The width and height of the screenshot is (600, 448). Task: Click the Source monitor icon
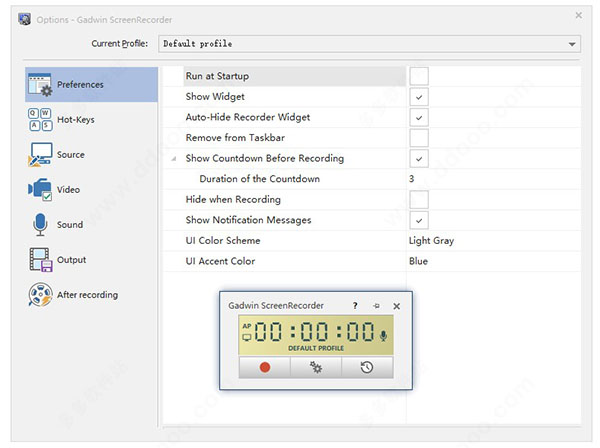click(x=40, y=155)
